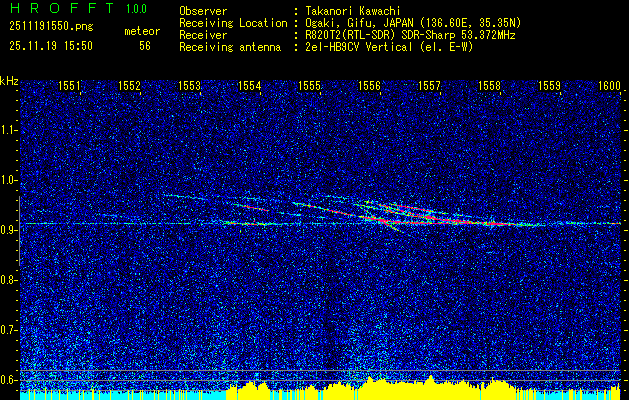Click time marker 1559

point(549,85)
